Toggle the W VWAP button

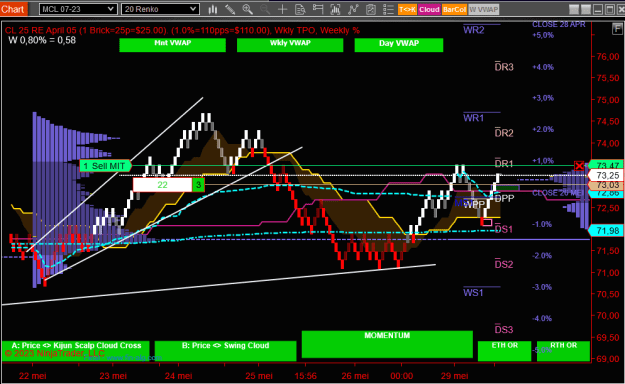click(483, 10)
